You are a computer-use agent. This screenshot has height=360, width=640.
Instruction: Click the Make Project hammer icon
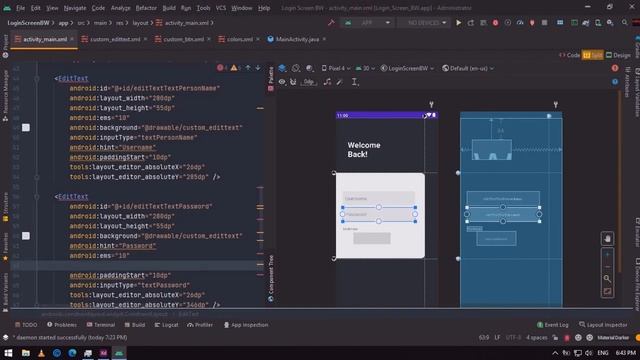point(331,22)
